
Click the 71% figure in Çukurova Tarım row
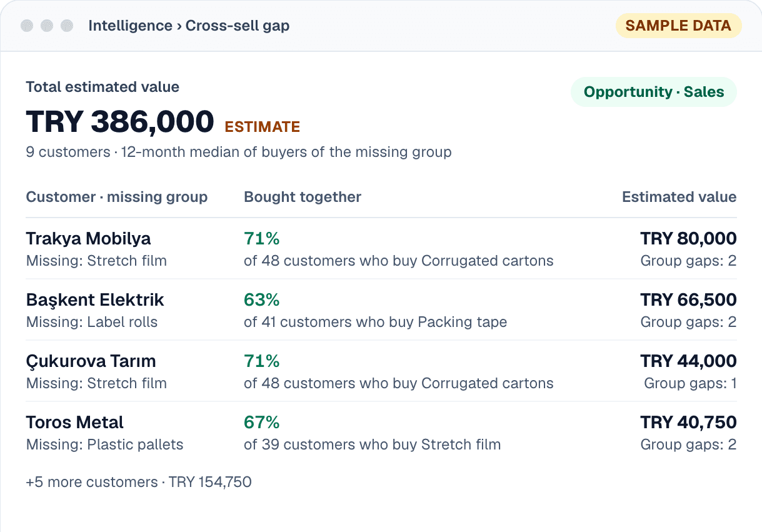click(x=261, y=361)
